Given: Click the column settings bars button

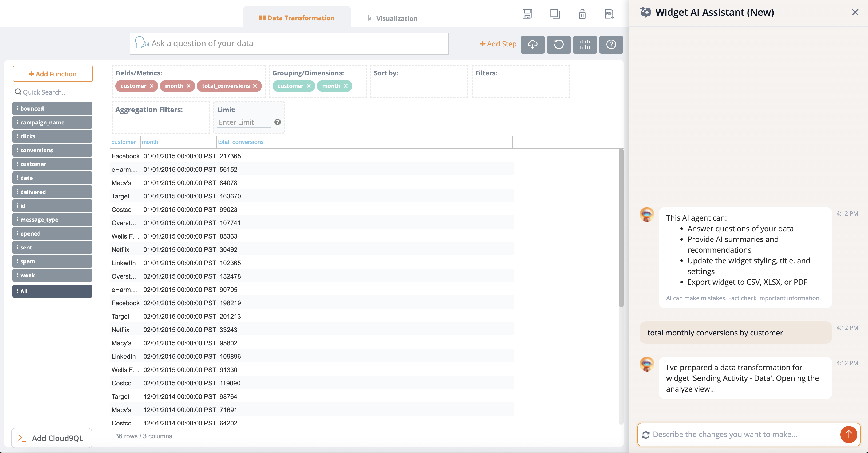Looking at the screenshot, I should pyautogui.click(x=585, y=45).
